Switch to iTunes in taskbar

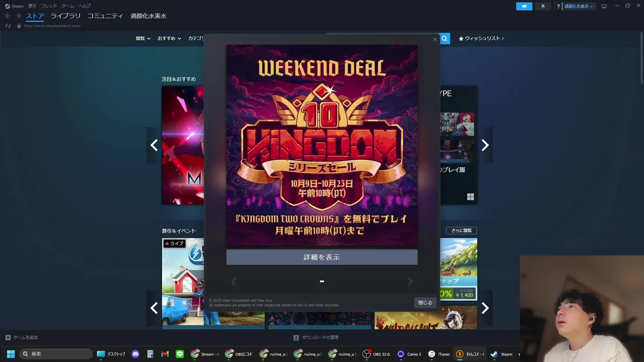(x=439, y=354)
